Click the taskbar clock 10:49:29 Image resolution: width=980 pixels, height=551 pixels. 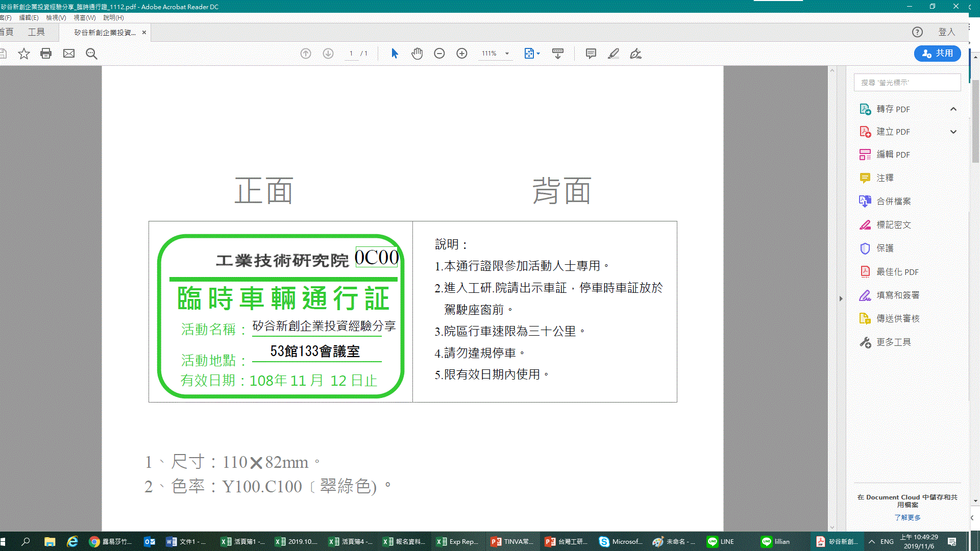coord(919,541)
